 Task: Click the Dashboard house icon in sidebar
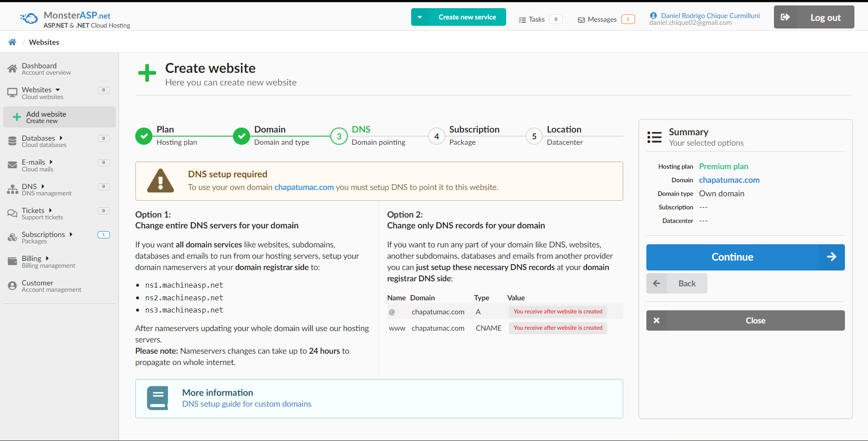click(x=12, y=69)
